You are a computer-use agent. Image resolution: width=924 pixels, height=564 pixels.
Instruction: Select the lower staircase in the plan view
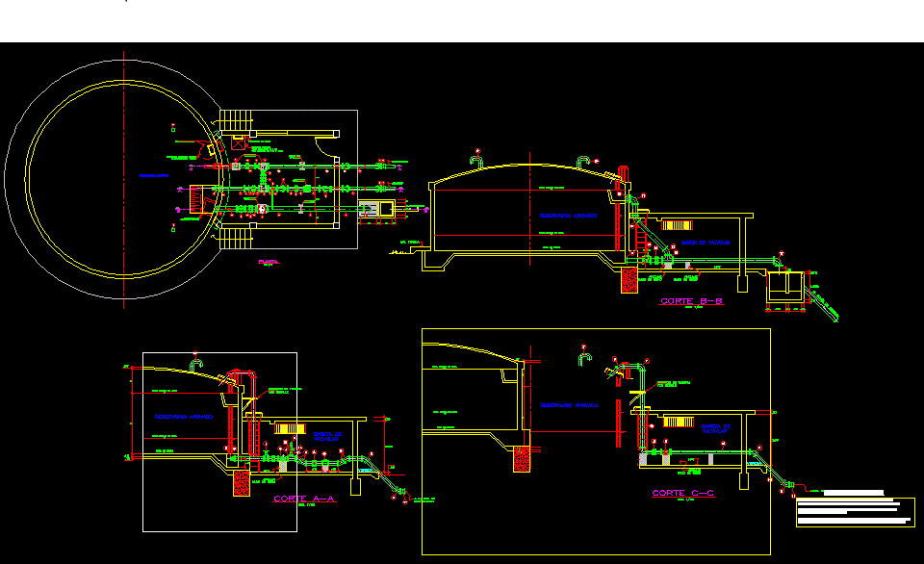tap(236, 239)
